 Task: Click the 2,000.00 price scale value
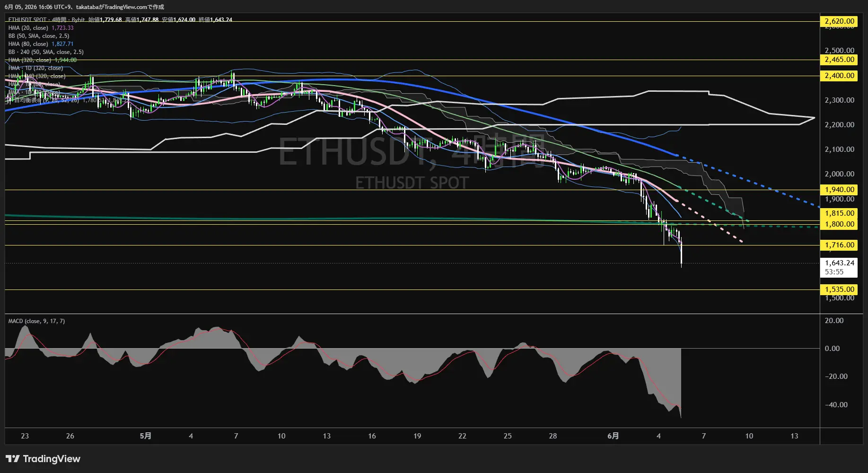840,174
